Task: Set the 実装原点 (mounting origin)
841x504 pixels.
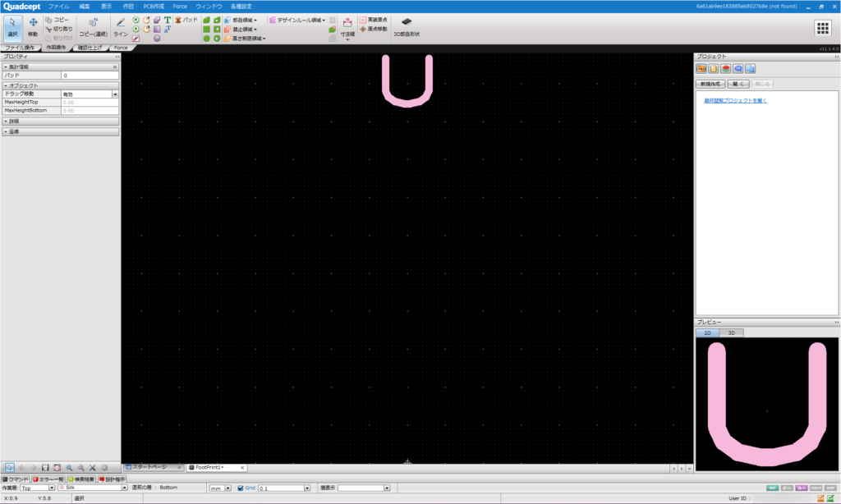Action: pyautogui.click(x=374, y=20)
